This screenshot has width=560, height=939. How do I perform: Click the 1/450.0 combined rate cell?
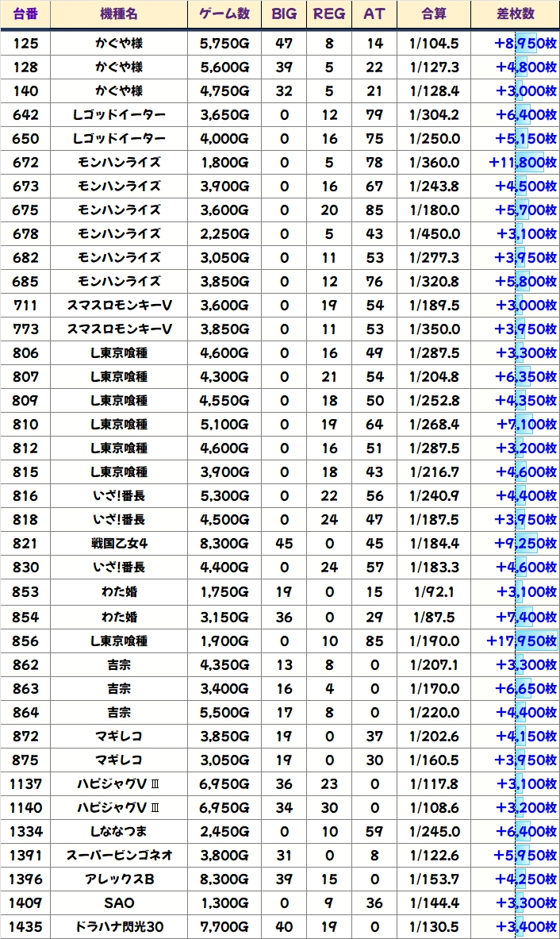435,233
